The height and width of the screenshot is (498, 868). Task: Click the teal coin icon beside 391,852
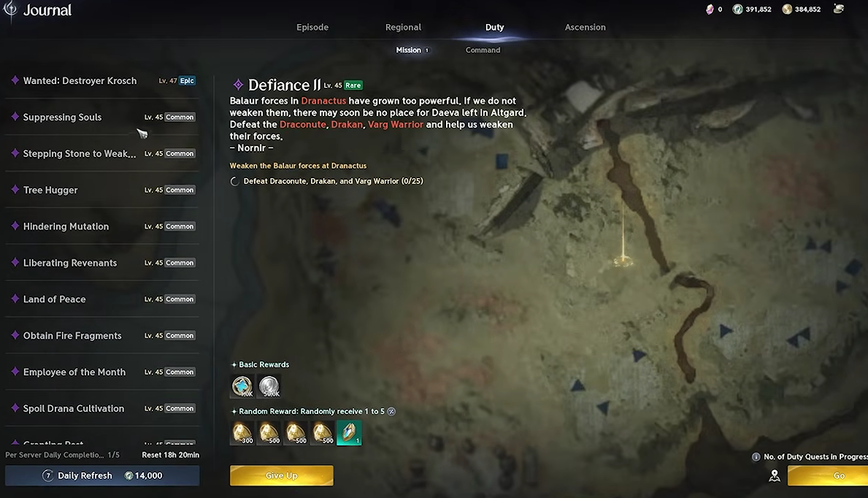tap(737, 9)
